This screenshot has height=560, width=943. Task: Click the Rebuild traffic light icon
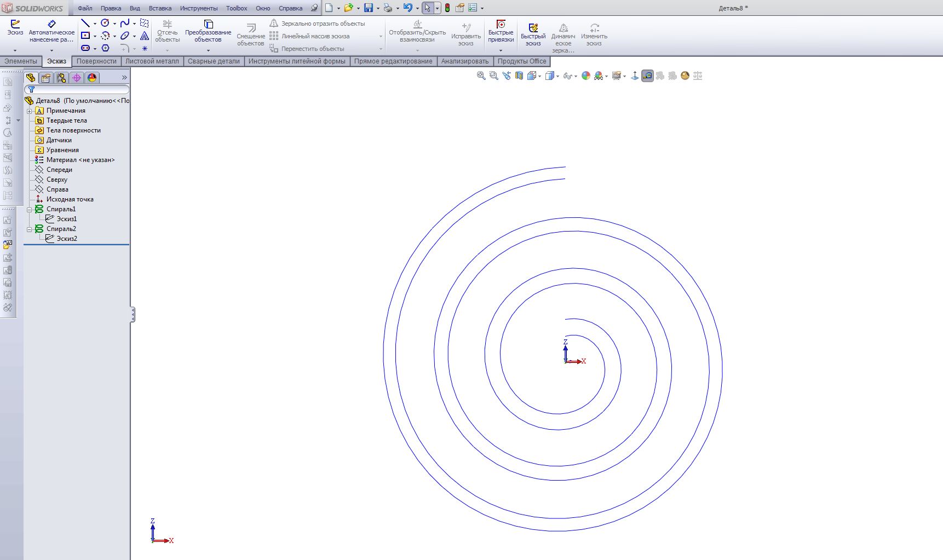447,8
